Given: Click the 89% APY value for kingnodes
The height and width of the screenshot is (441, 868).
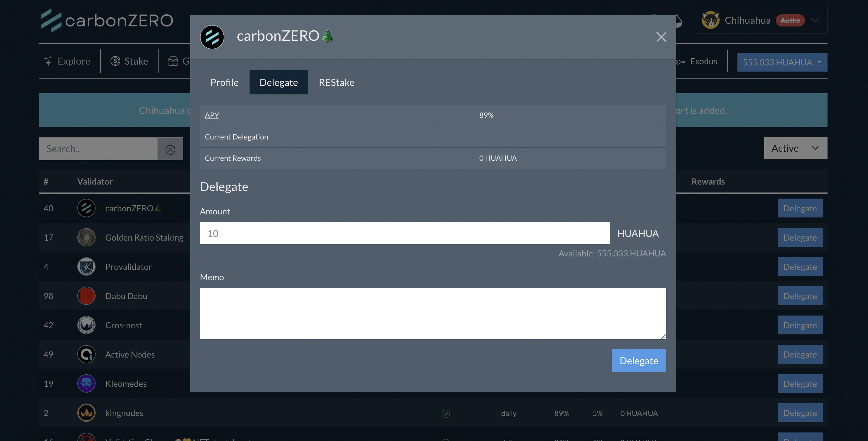Looking at the screenshot, I should pyautogui.click(x=561, y=413).
